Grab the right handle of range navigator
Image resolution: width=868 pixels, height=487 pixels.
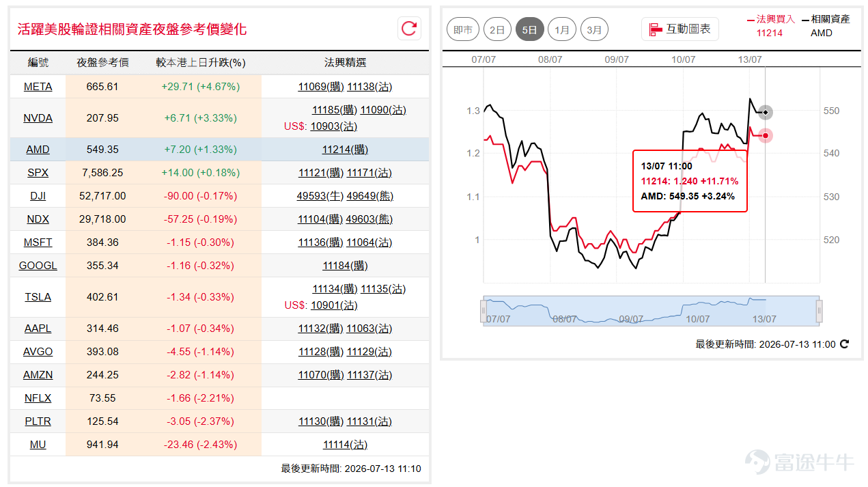(820, 311)
